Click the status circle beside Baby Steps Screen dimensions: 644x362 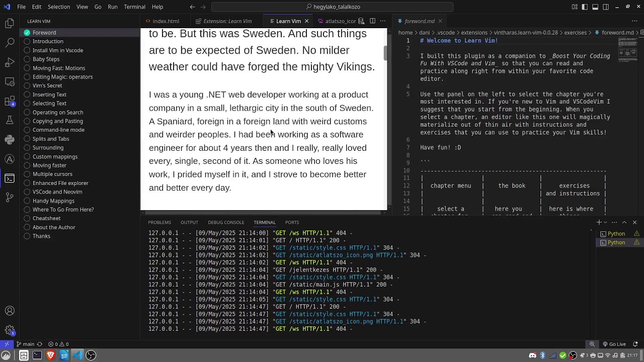pyautogui.click(x=27, y=59)
